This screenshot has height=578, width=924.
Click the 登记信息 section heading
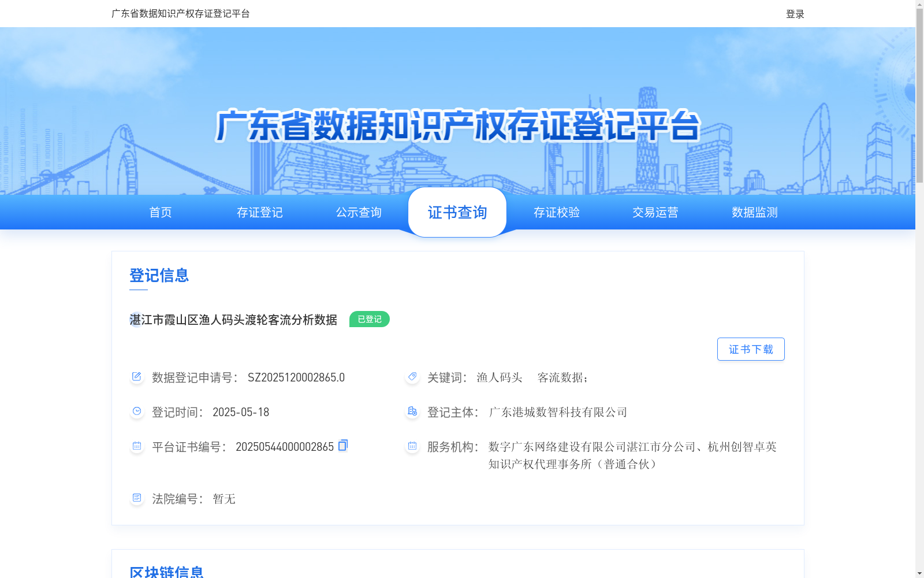[159, 275]
